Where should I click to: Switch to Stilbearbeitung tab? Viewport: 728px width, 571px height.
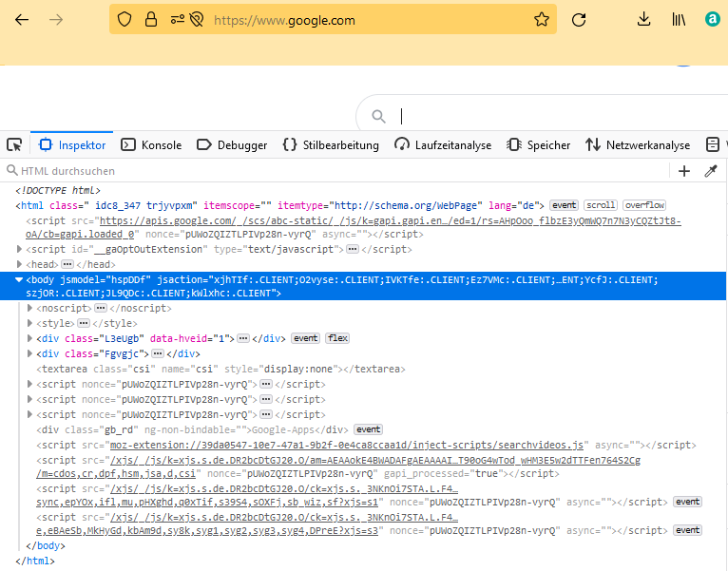331,144
